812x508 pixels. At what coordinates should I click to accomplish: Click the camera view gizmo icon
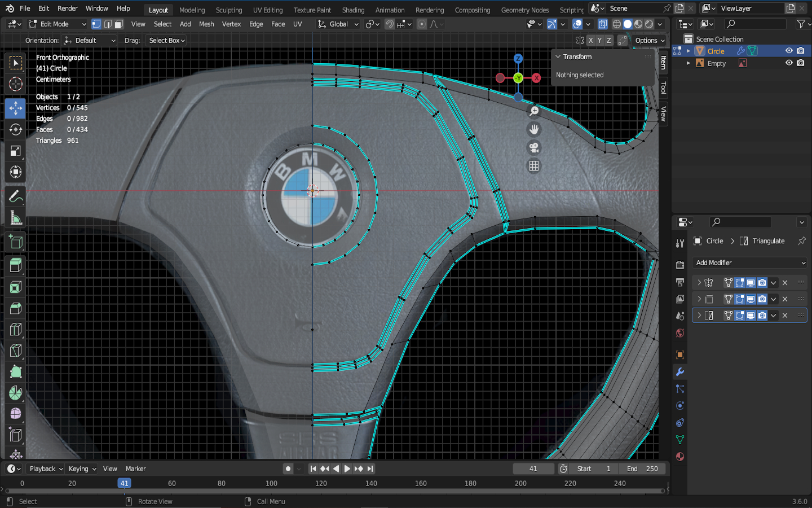[x=533, y=148]
